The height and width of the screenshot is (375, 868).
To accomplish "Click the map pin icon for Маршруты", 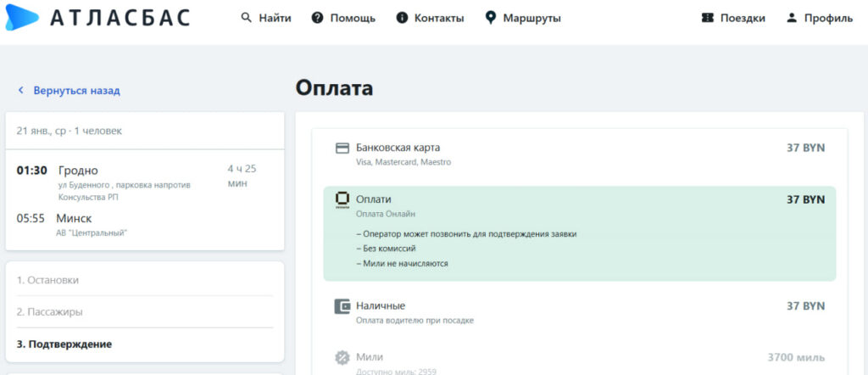I will (x=490, y=18).
